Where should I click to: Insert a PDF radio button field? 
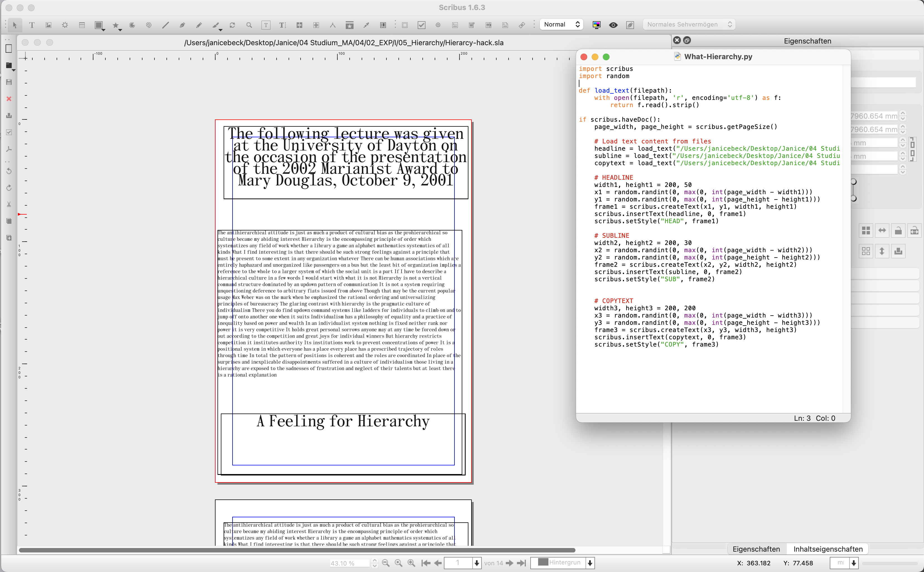(438, 25)
